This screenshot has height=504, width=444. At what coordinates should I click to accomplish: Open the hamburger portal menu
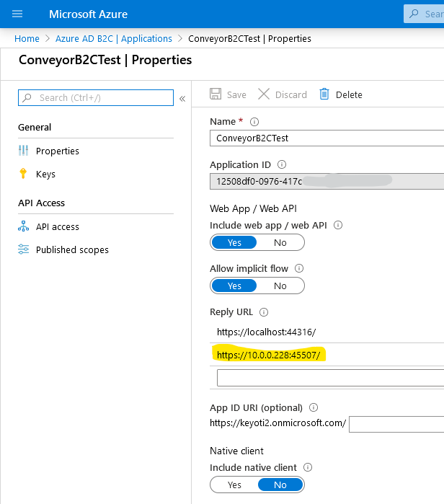point(17,14)
